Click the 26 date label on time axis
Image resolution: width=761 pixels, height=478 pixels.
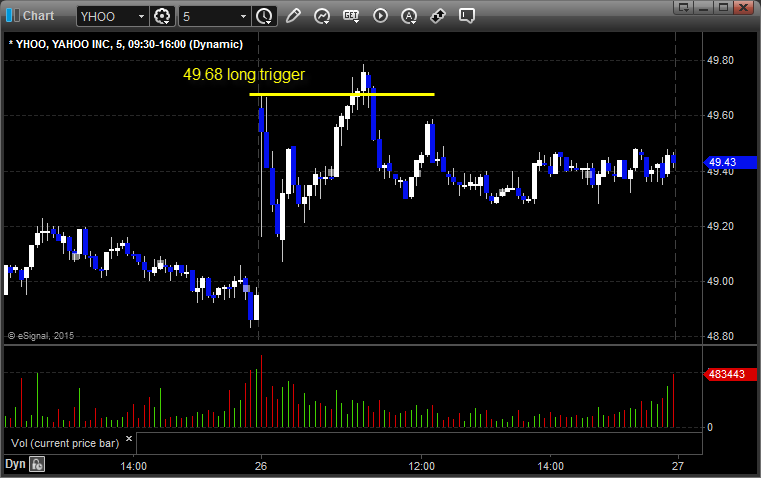click(261, 466)
